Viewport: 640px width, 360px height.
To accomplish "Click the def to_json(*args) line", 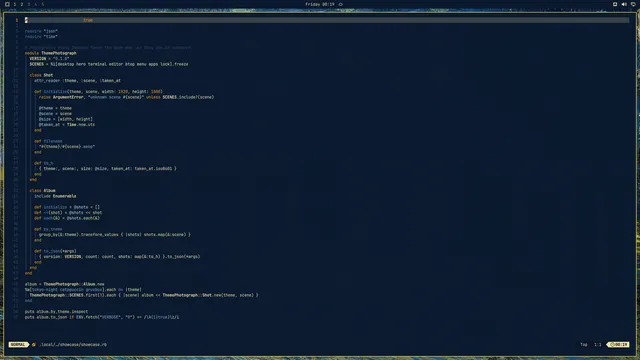I will click(55, 251).
